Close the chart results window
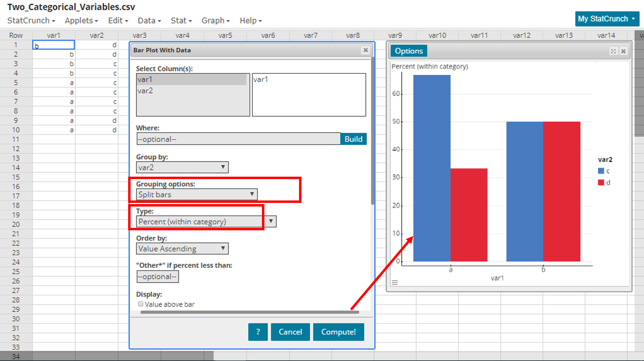Image resolution: width=644 pixels, height=361 pixels. (623, 51)
